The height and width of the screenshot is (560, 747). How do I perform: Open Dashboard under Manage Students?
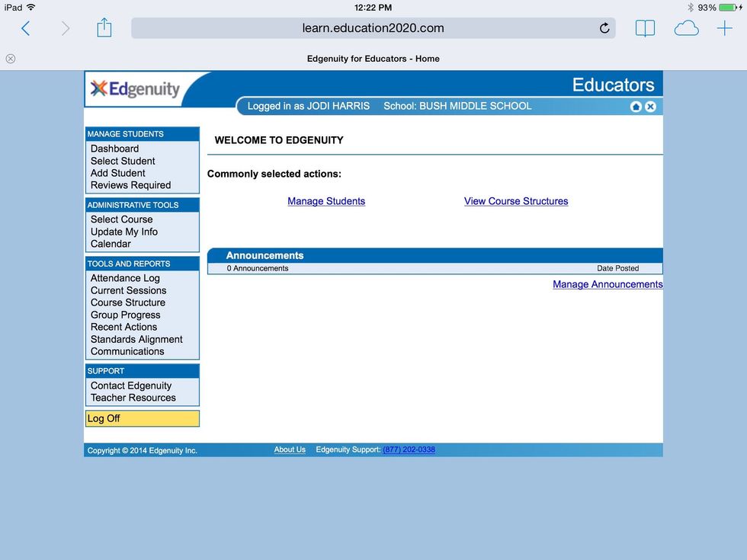114,149
